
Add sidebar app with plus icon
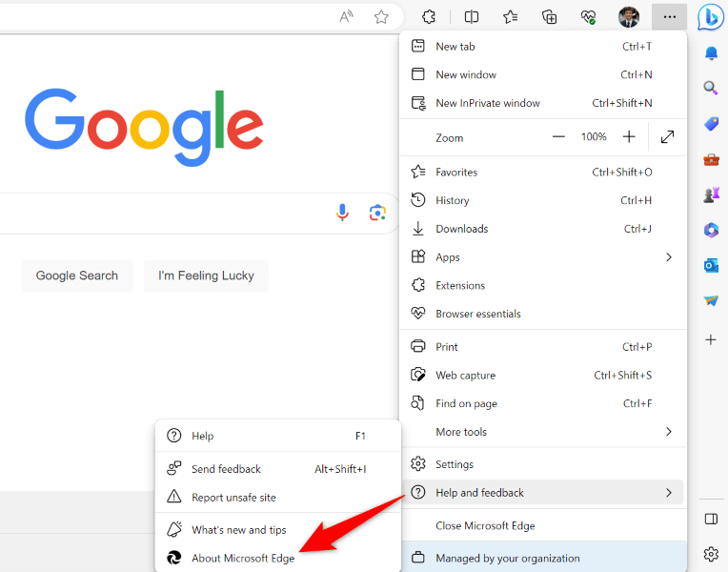click(x=711, y=339)
